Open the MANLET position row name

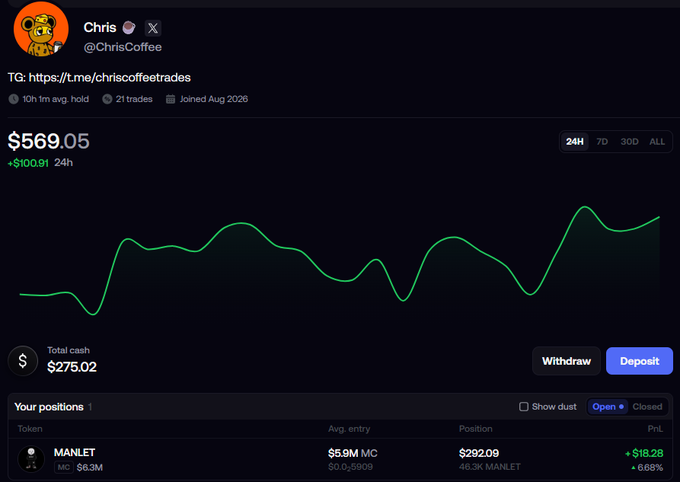click(74, 452)
